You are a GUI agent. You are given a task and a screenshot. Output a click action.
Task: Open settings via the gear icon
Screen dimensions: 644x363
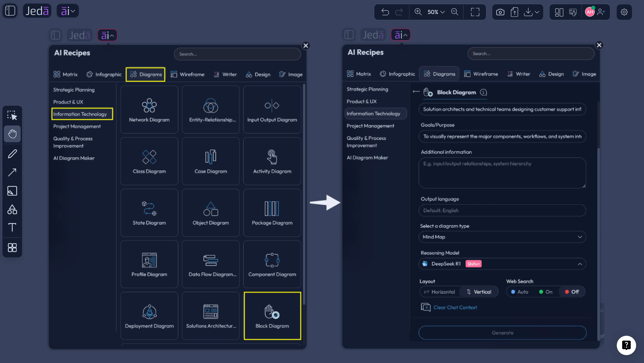tap(624, 12)
